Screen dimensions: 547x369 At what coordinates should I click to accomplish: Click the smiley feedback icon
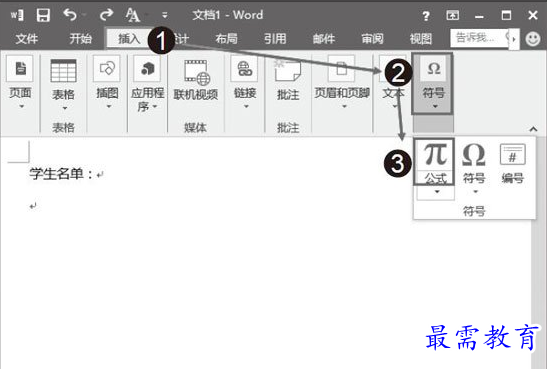pos(533,39)
